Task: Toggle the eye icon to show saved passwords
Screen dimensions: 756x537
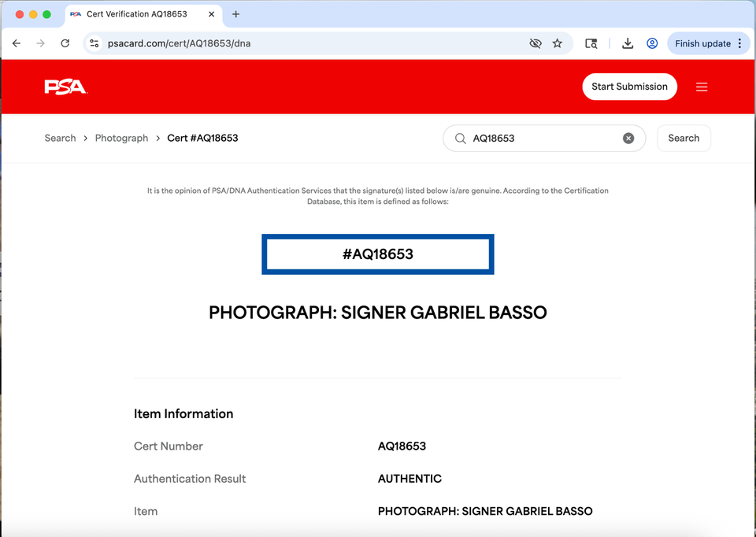Action: pyautogui.click(x=535, y=43)
